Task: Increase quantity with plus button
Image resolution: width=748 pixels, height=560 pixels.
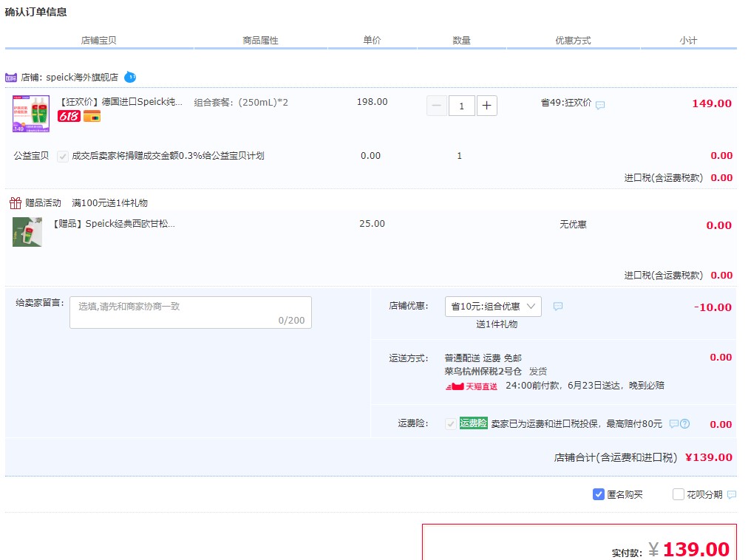Action: pyautogui.click(x=486, y=106)
